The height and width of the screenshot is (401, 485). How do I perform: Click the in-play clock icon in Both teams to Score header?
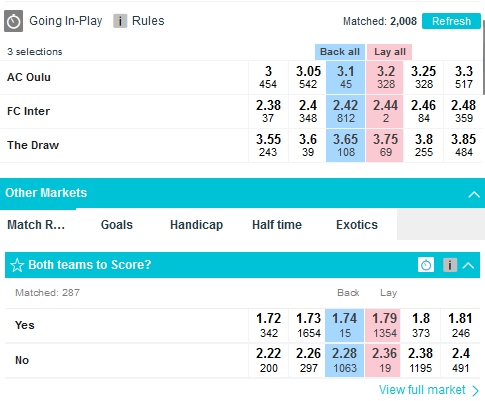[426, 265]
